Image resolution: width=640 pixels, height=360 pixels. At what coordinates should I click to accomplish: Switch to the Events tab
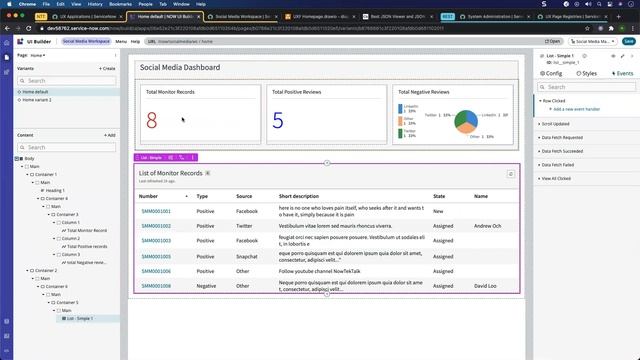pyautogui.click(x=622, y=73)
